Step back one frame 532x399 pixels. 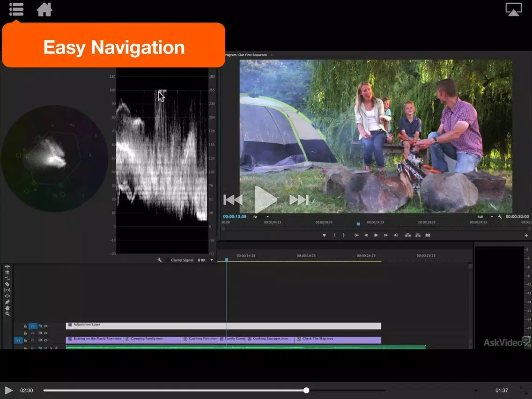[366, 235]
